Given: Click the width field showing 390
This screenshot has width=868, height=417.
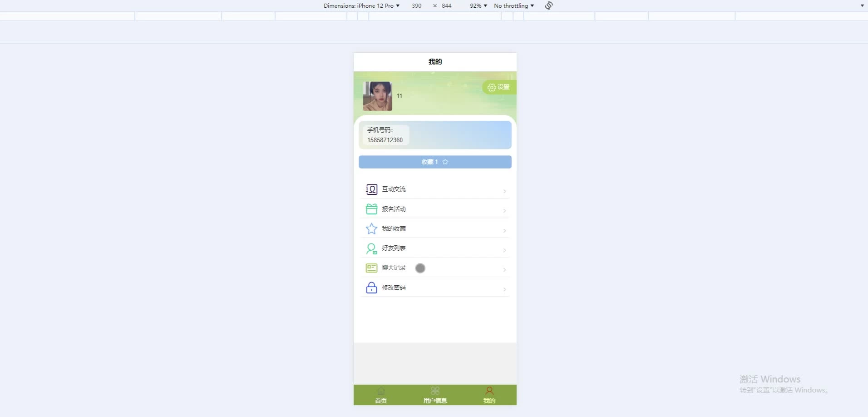Looking at the screenshot, I should (x=417, y=5).
